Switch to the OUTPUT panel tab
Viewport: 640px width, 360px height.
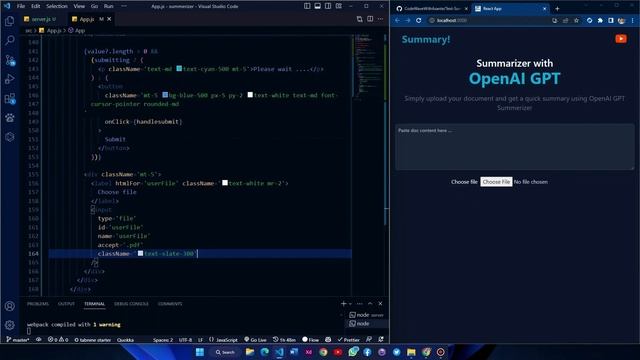click(66, 304)
